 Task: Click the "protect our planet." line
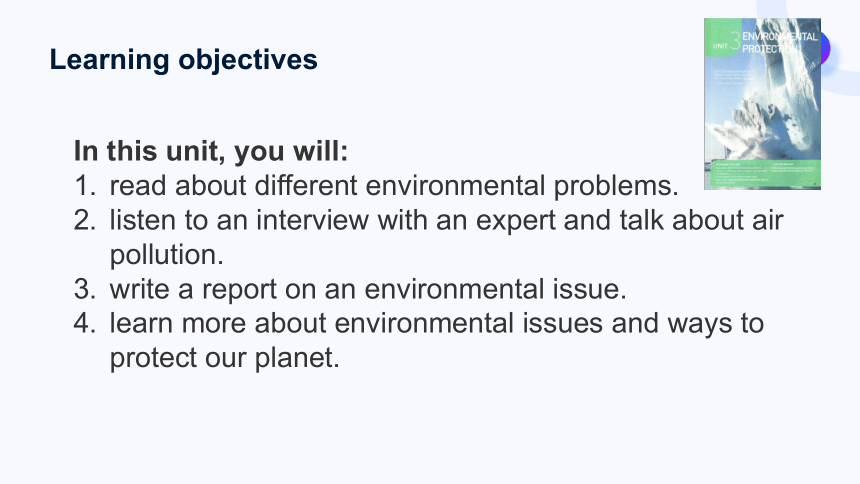225,358
